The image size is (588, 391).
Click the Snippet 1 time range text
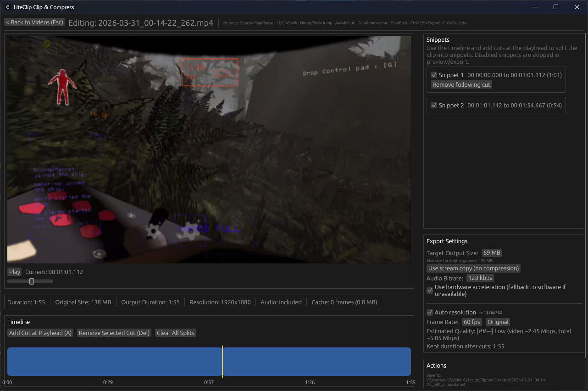coord(515,75)
